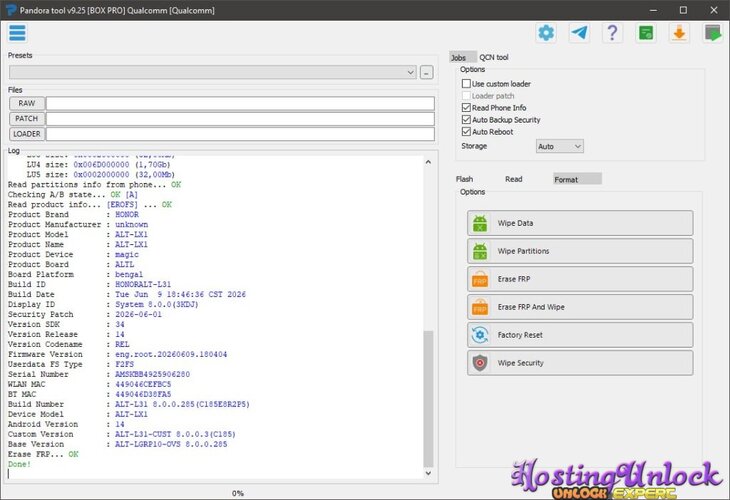730x500 pixels.
Task: Open settings gear icon
Action: click(x=546, y=33)
